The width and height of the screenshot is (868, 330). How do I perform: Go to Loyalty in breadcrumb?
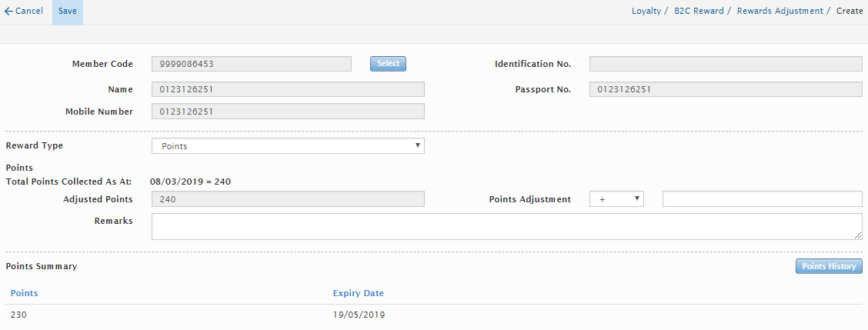click(x=646, y=12)
